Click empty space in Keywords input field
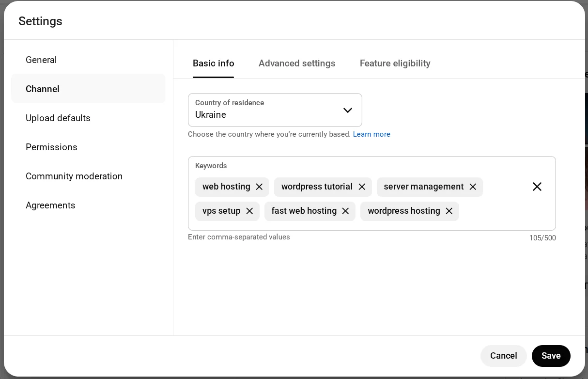 click(499, 212)
